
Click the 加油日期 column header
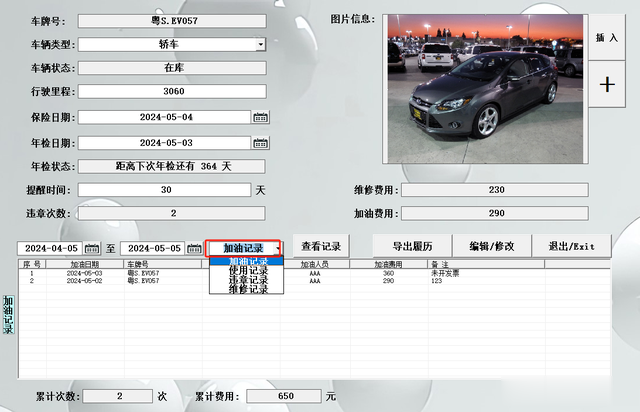point(85,264)
